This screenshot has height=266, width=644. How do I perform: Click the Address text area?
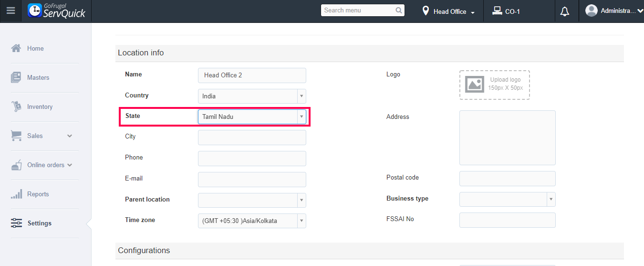click(507, 138)
